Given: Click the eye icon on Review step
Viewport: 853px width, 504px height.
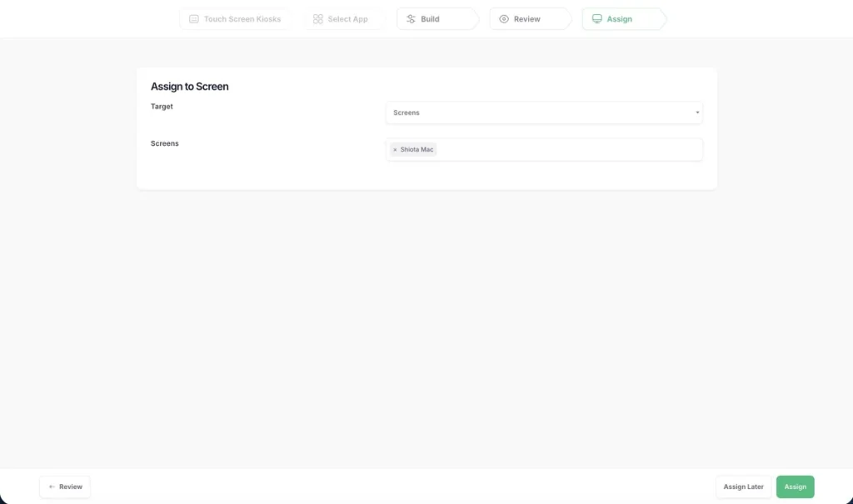Looking at the screenshot, I should pos(504,19).
